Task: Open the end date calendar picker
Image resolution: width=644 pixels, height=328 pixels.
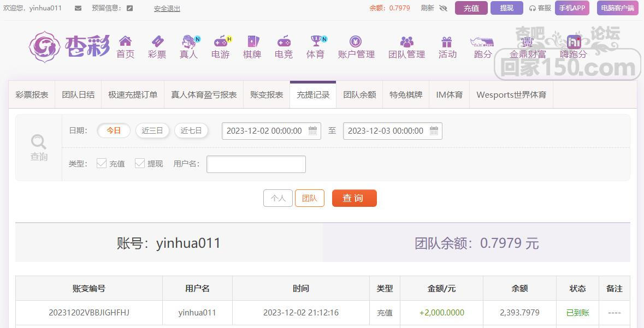Action: [434, 130]
